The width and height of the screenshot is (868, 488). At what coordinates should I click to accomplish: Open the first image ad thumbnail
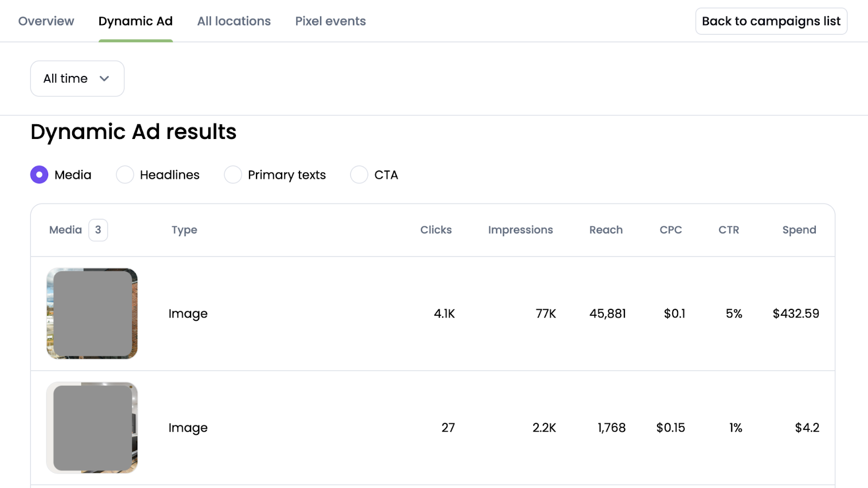(92, 313)
